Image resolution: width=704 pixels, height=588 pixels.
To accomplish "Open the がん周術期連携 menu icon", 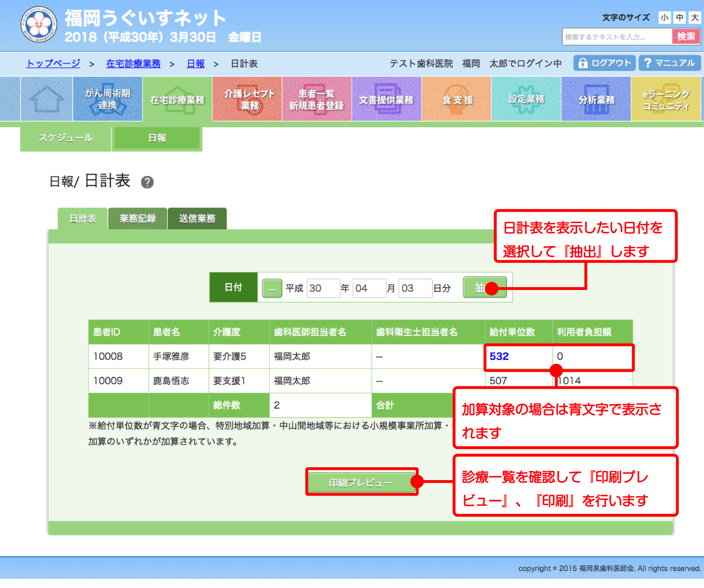I will click(107, 99).
